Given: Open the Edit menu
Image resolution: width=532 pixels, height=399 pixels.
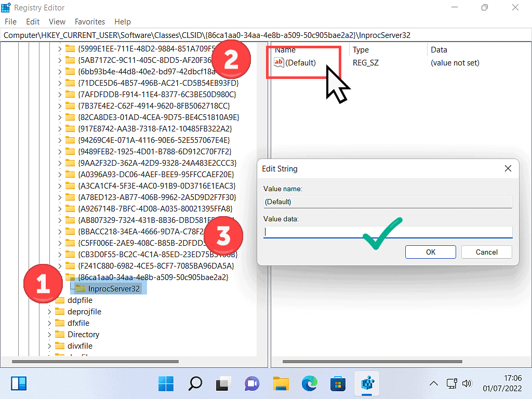Looking at the screenshot, I should coord(33,22).
